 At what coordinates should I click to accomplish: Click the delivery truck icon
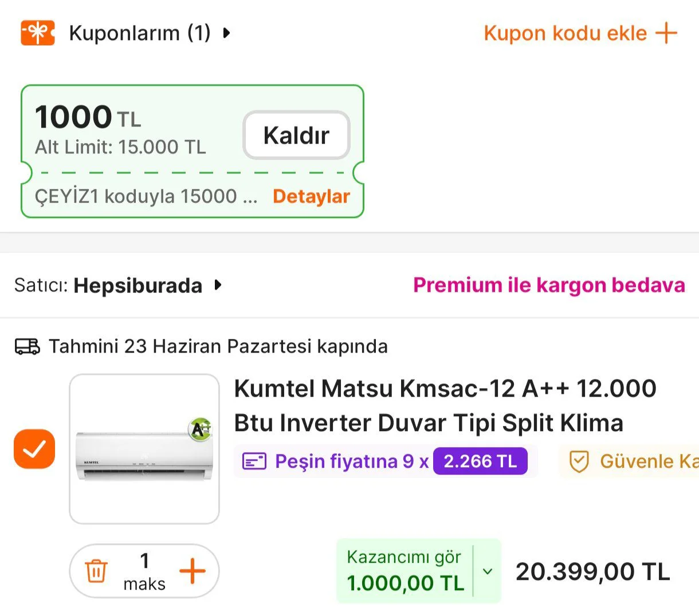tap(28, 346)
